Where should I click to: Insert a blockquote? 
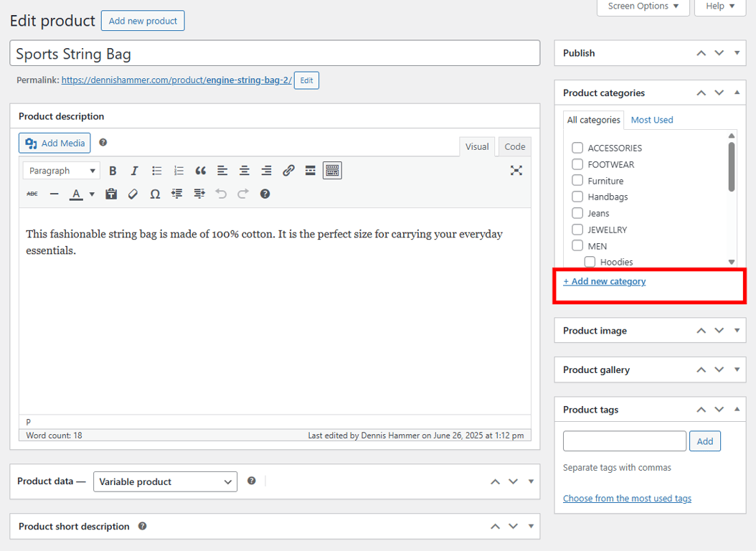[x=200, y=170]
